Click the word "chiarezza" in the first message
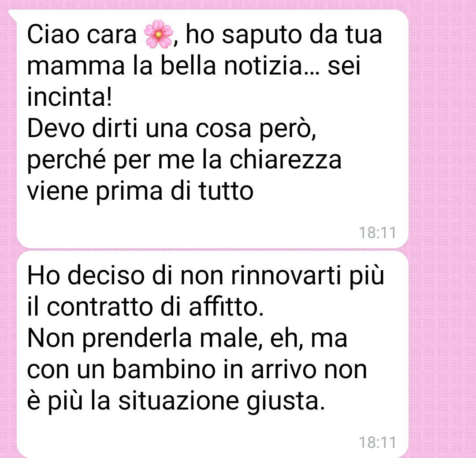The width and height of the screenshot is (476, 458). (x=285, y=160)
